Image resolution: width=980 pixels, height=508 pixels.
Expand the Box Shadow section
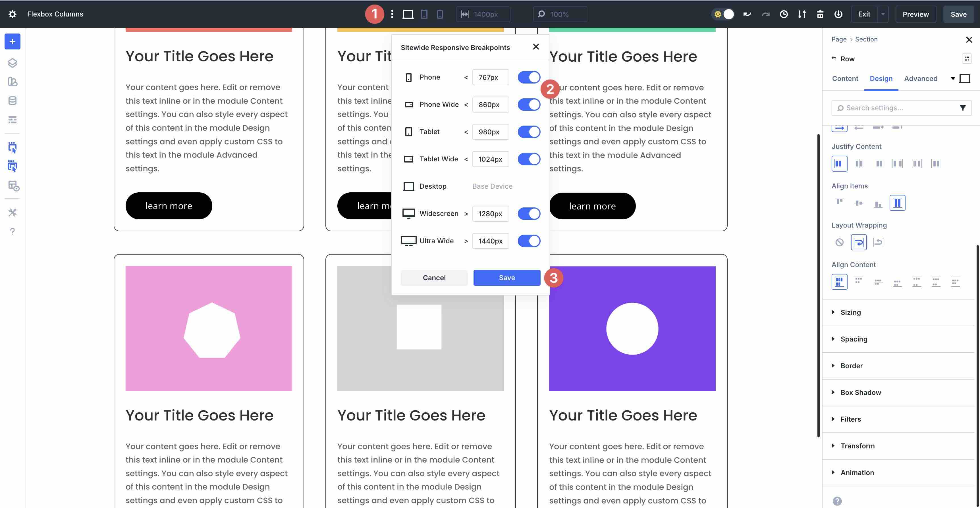[861, 392]
